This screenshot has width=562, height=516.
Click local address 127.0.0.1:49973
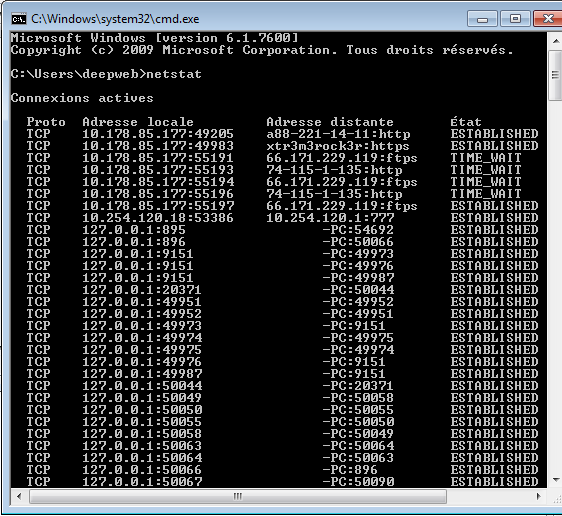(142, 326)
